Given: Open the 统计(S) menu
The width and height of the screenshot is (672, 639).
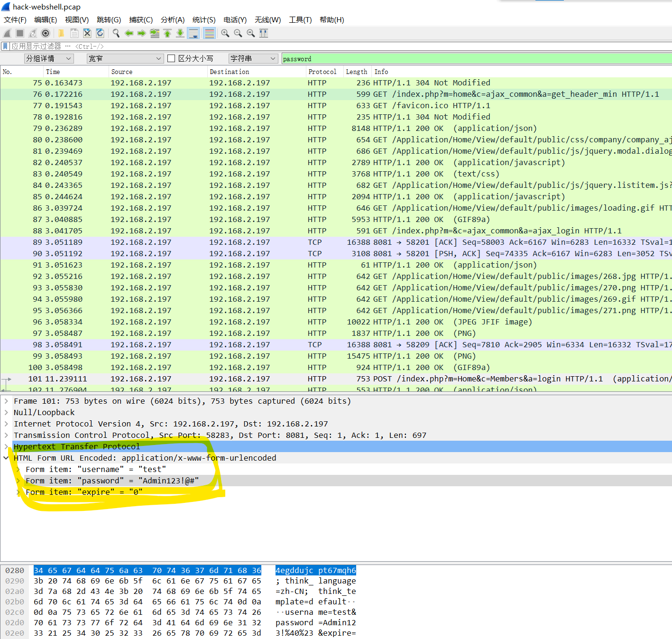Looking at the screenshot, I should pyautogui.click(x=204, y=19).
